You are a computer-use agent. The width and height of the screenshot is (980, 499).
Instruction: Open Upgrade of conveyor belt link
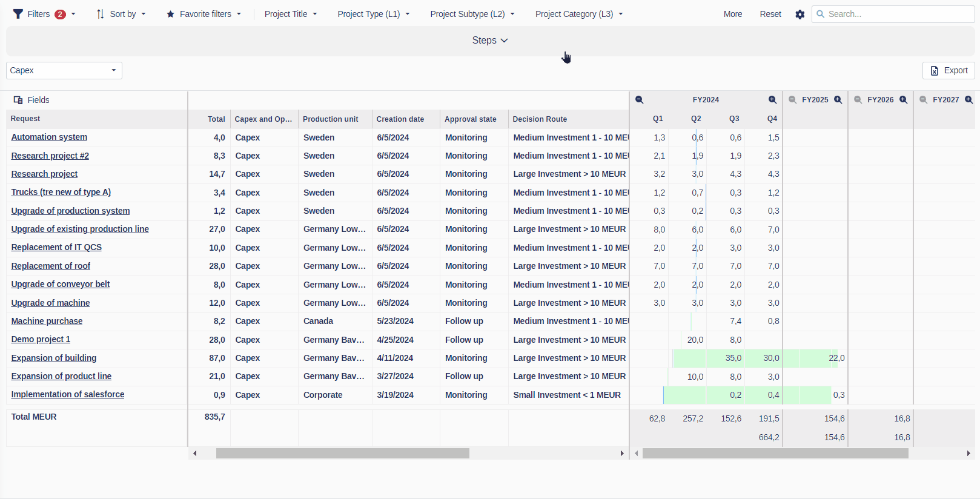click(61, 285)
